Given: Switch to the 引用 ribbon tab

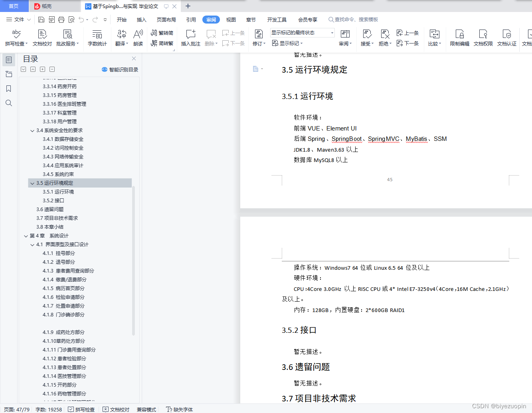Looking at the screenshot, I should 191,20.
